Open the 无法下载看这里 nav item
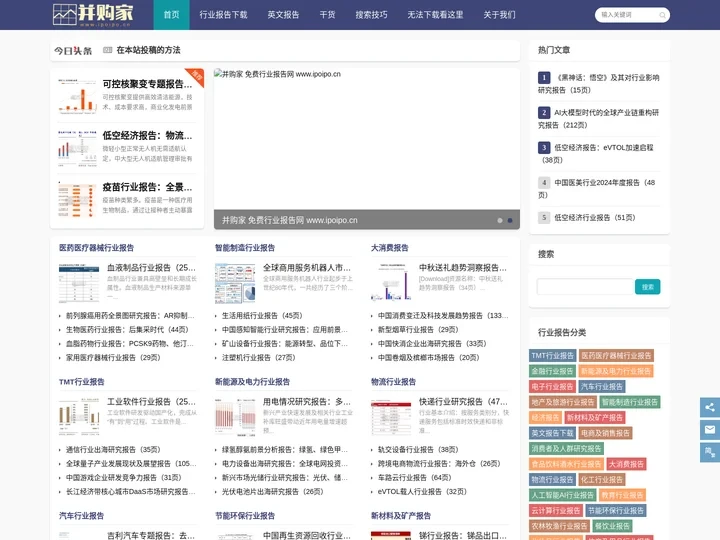 (435, 15)
